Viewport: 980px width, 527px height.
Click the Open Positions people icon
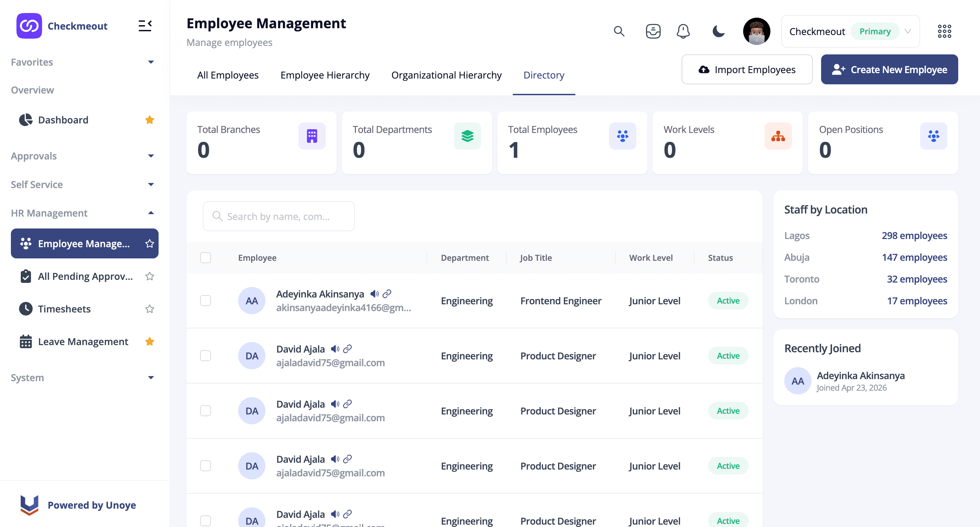933,136
